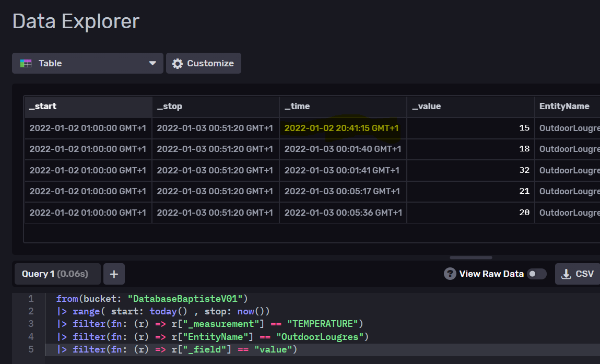Sort by the EntityName column header
This screenshot has width=600, height=364.
(x=568, y=107)
